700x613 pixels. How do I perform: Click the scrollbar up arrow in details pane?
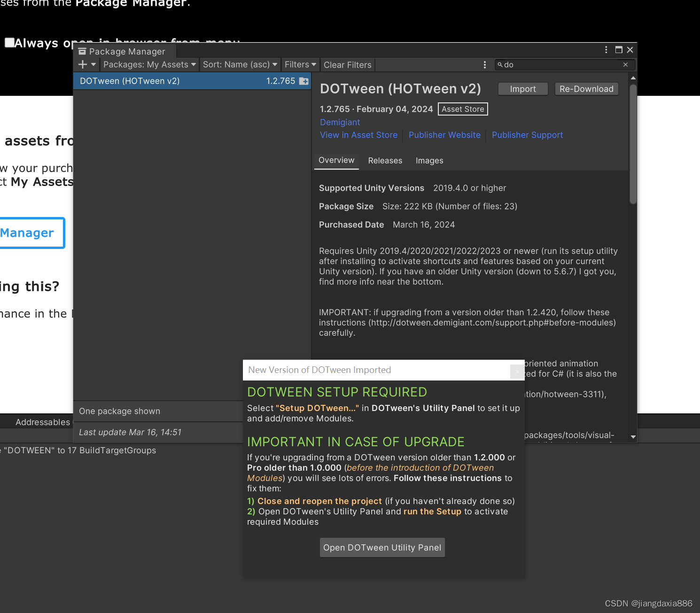tap(633, 78)
